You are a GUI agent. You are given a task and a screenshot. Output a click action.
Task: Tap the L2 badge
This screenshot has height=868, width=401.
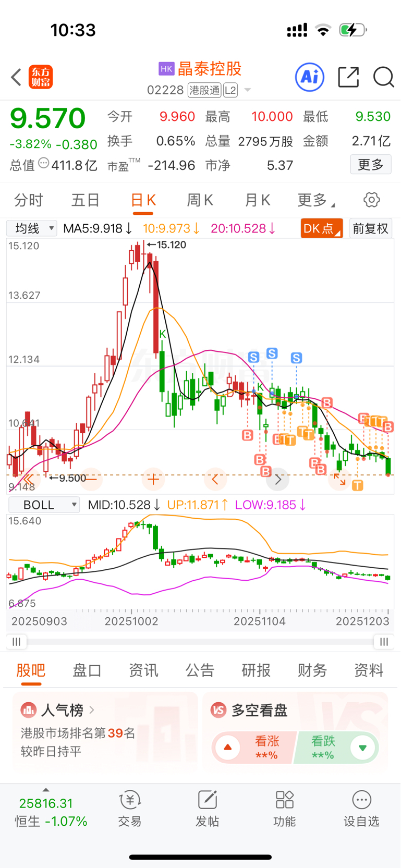coord(230,90)
